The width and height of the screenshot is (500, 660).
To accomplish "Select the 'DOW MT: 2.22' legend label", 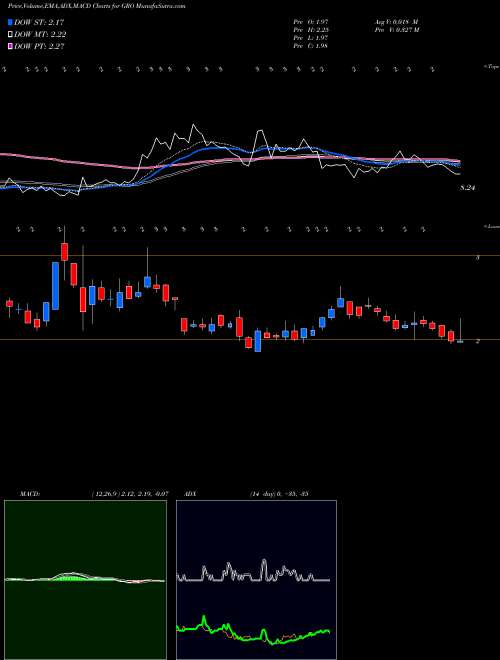I will point(40,35).
